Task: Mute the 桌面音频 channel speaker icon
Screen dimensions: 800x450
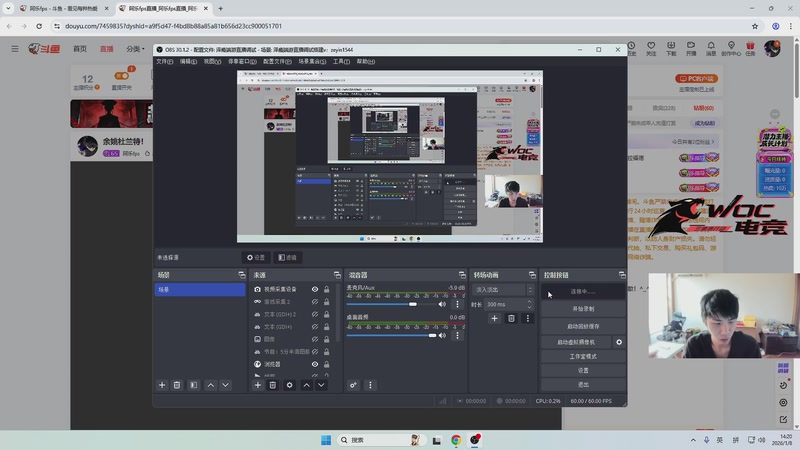Action: pos(442,335)
